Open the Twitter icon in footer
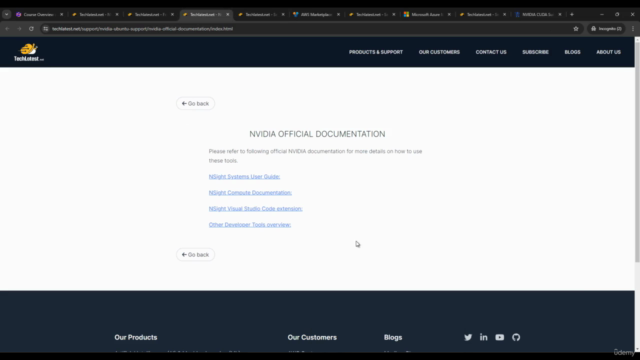Image resolution: width=640 pixels, height=360 pixels. [x=468, y=337]
